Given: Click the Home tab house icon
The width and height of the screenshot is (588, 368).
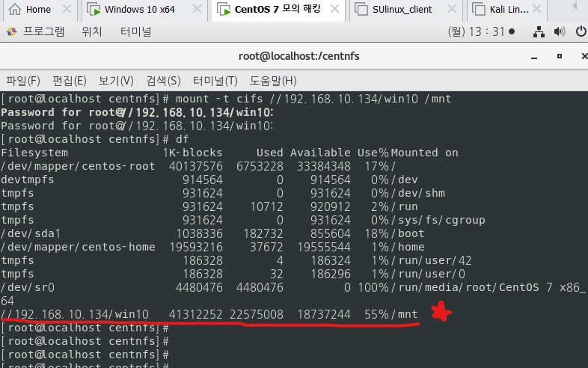Looking at the screenshot, I should tap(15, 9).
